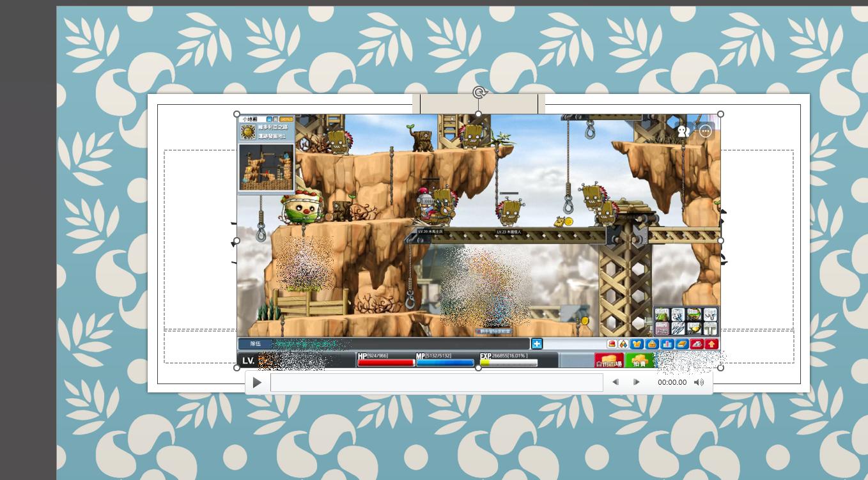The image size is (868, 480).
Task: Click the minimap preview thumbnail in the game
Action: pyautogui.click(x=267, y=167)
